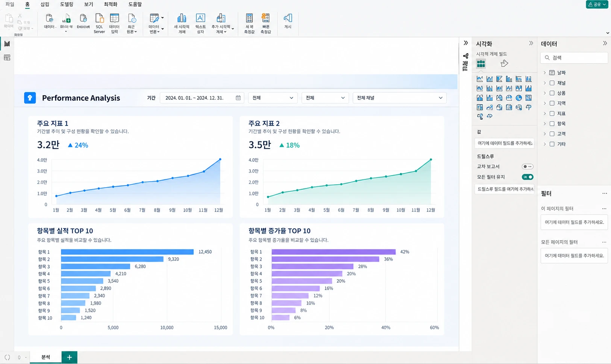
Task: Switch to the table view sidebar icon
Action: [7, 58]
